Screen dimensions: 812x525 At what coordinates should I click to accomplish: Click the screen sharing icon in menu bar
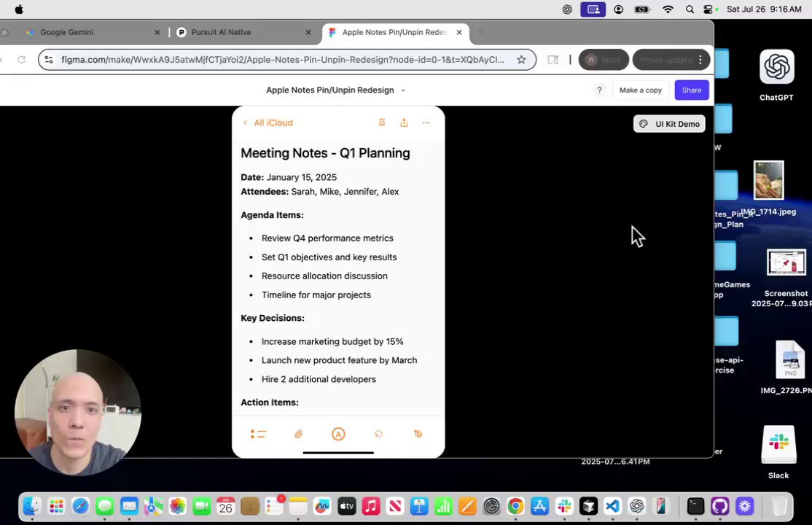[x=593, y=9]
